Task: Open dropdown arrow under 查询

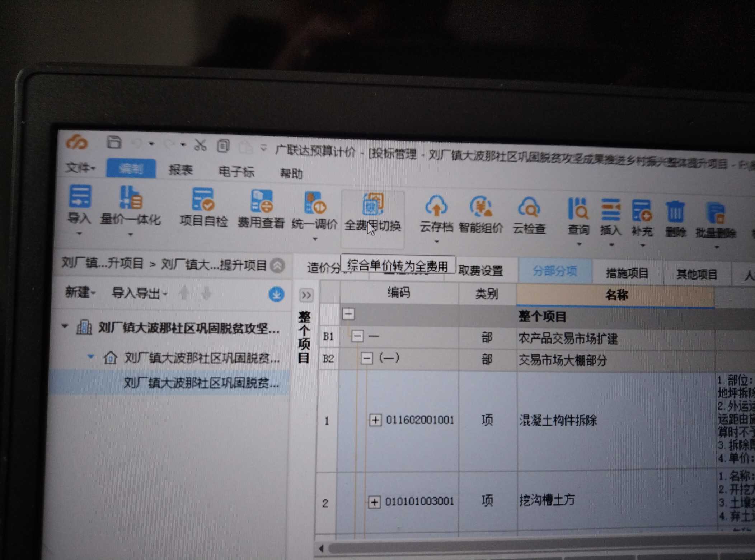Action: pos(579,244)
